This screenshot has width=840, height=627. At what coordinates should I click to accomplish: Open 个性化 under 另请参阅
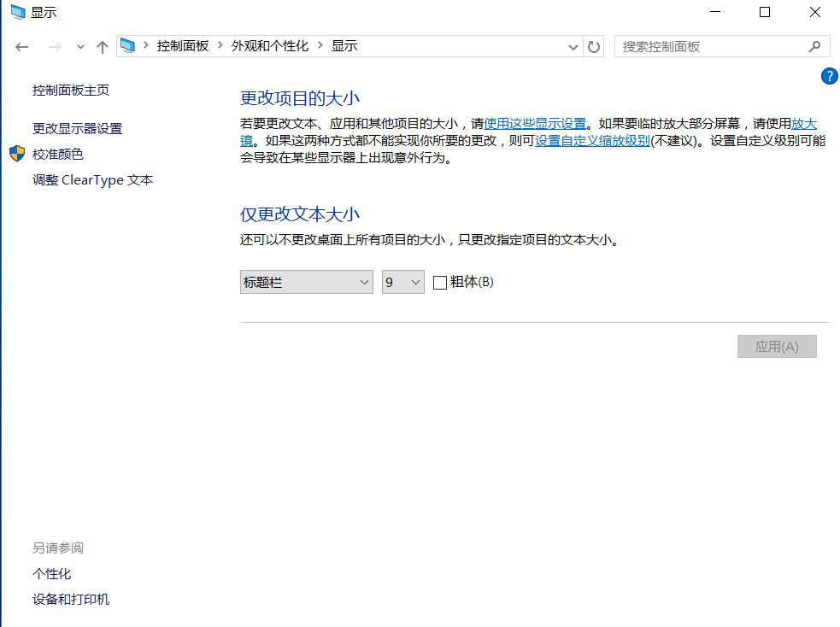(x=51, y=573)
